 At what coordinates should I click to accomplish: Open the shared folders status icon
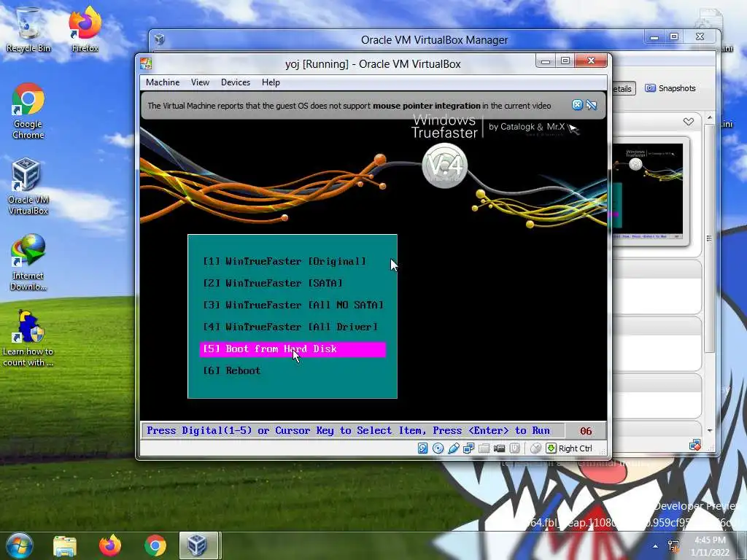tap(484, 448)
